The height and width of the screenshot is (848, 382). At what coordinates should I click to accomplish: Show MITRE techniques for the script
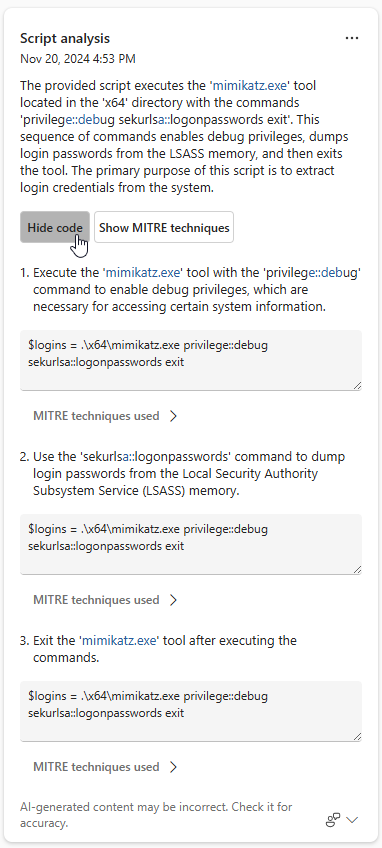tap(164, 227)
